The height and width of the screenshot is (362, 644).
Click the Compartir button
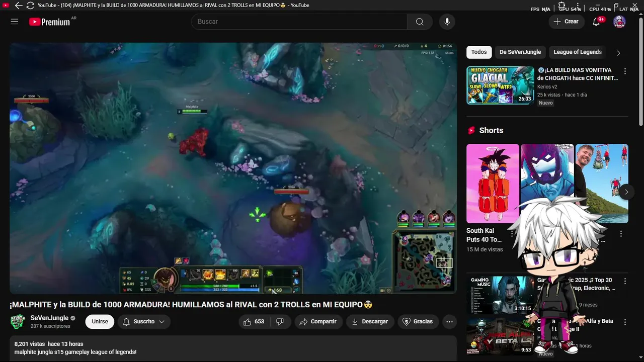318,322
